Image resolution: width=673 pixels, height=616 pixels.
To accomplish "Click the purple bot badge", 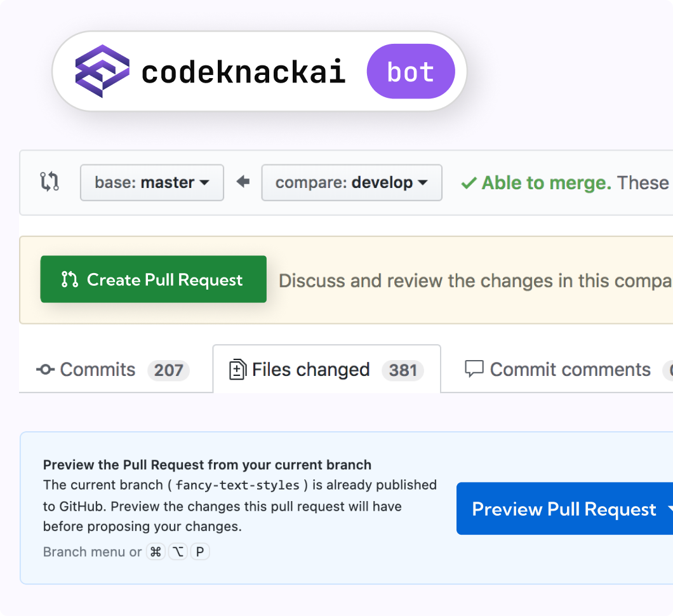I will coord(411,71).
